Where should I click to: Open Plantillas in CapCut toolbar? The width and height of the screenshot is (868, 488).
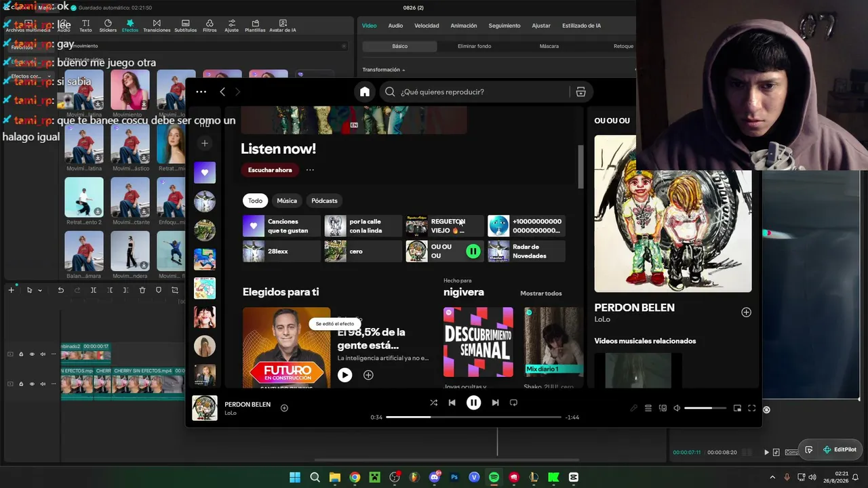pos(255,26)
